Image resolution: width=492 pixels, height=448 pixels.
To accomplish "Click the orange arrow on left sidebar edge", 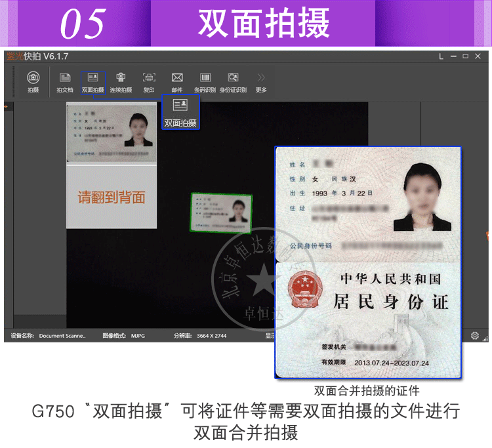I will (x=6, y=107).
